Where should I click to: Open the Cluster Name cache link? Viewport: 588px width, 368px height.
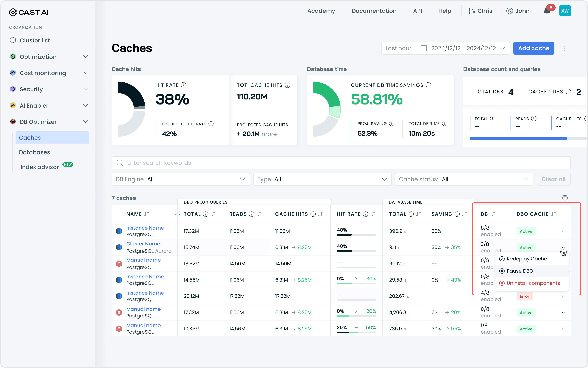(143, 244)
